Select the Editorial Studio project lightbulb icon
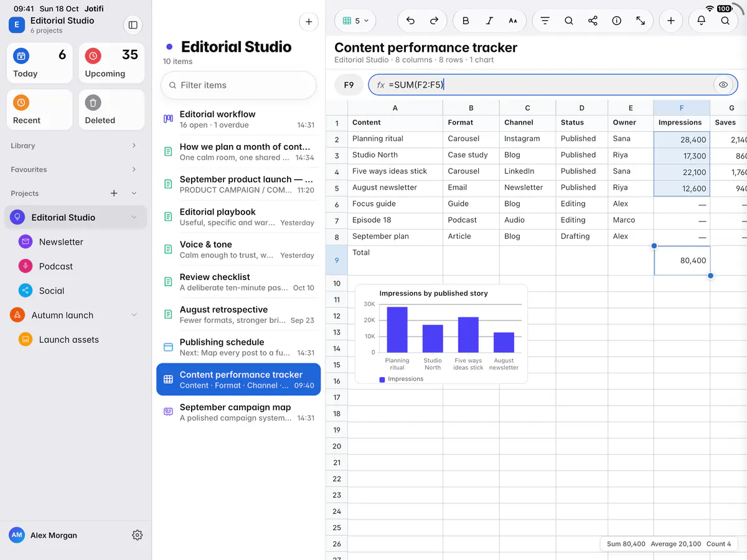Viewport: 747px width, 560px height. [17, 217]
